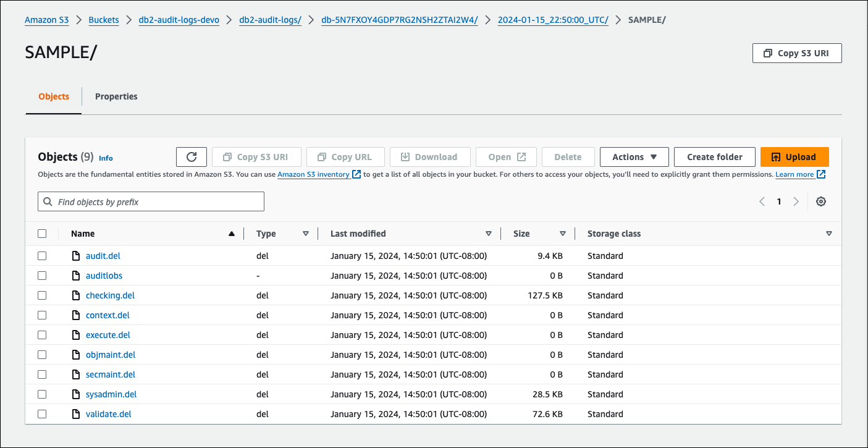Navigate to the Buckets breadcrumb
868x448 pixels.
[103, 19]
